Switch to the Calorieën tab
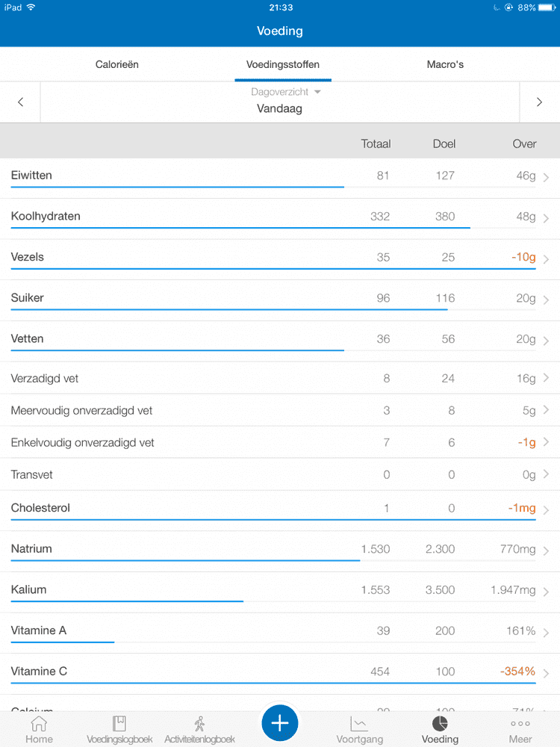Viewport: 560px width, 747px height. point(117,64)
